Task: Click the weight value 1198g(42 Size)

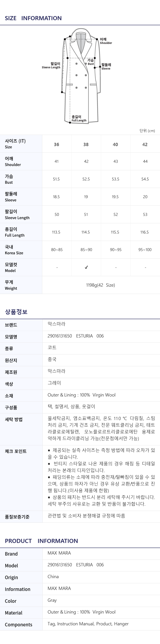Action: coord(101,285)
